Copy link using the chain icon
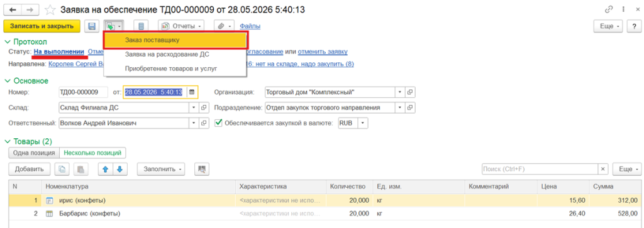Viewport: 644px width, 228px height. click(609, 9)
